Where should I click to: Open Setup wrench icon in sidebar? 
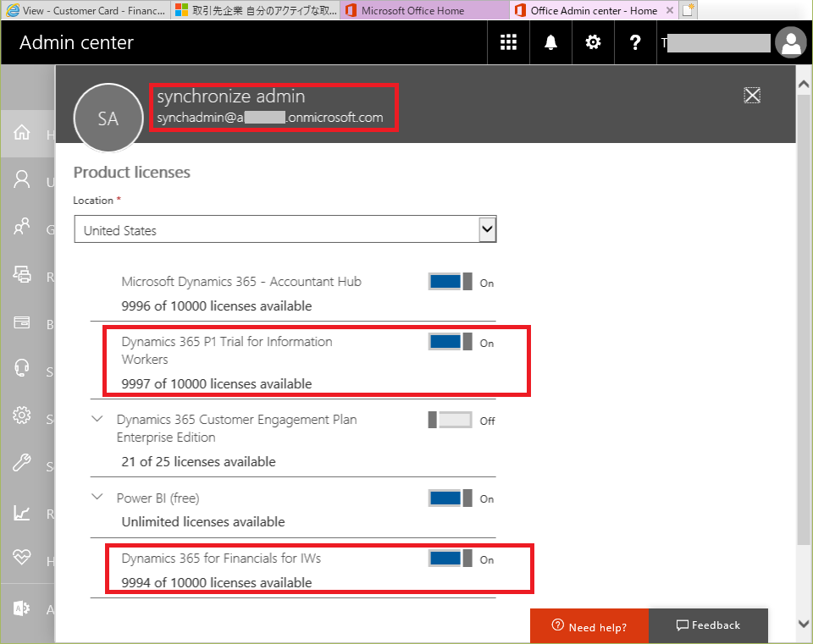[x=22, y=462]
